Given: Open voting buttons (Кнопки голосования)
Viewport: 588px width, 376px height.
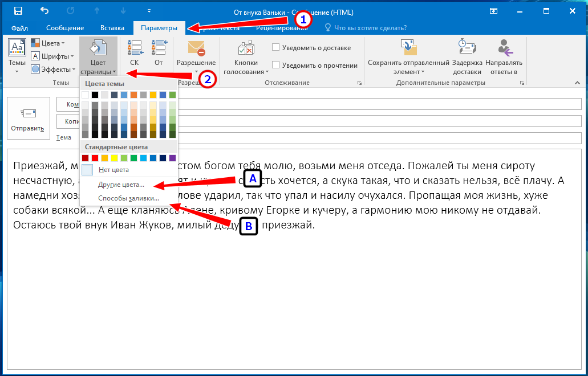Looking at the screenshot, I should (x=246, y=57).
